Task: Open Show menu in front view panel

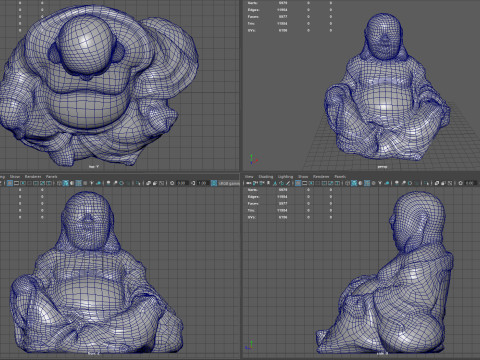Action: (x=15, y=177)
